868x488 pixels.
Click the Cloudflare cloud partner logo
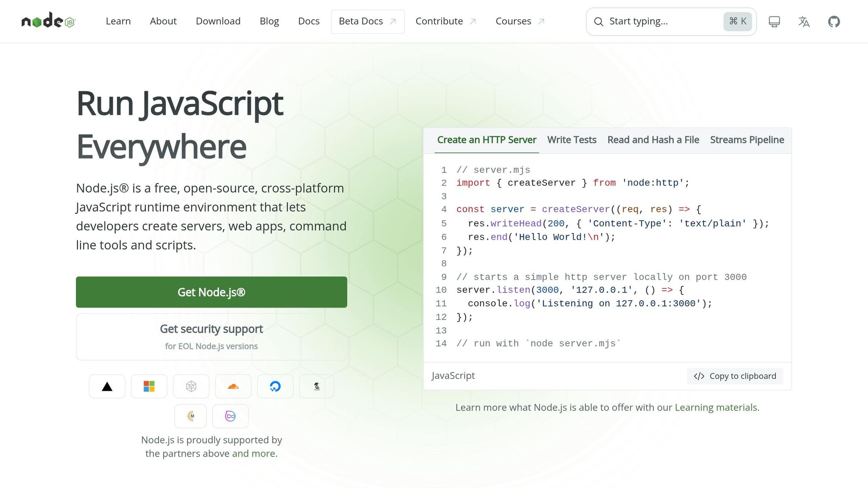(233, 386)
